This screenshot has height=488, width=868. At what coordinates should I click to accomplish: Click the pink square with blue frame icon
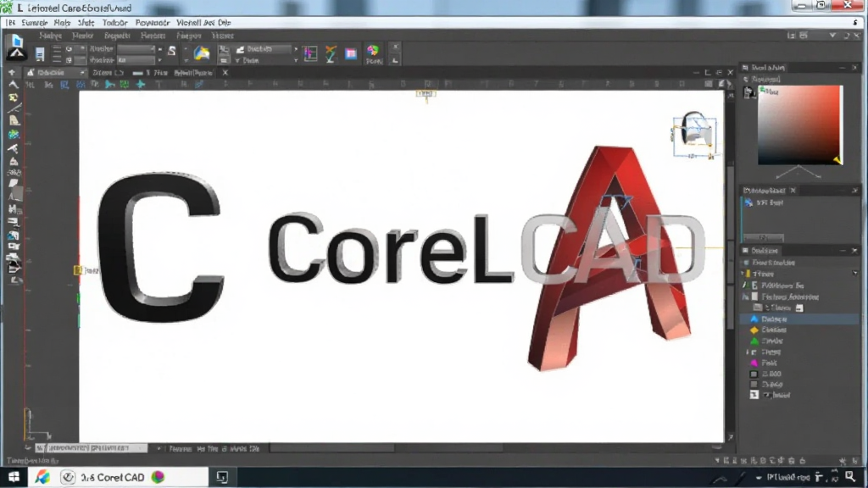pyautogui.click(x=351, y=53)
